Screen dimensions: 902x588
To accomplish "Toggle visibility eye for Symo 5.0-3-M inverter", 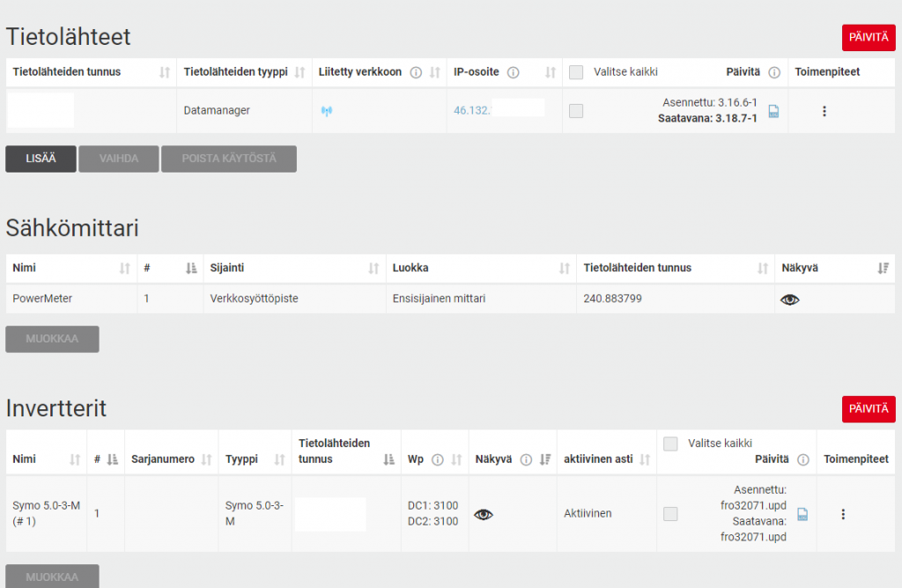I will [484, 514].
